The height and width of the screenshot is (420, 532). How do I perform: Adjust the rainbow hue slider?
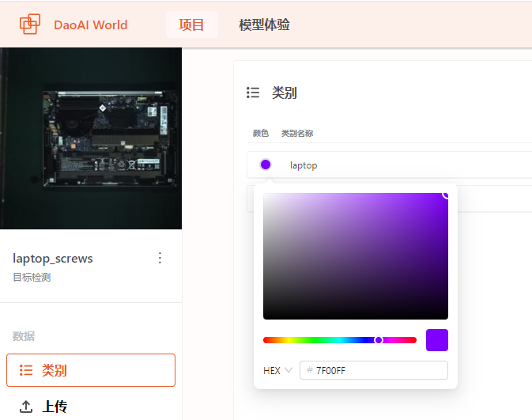pos(340,340)
